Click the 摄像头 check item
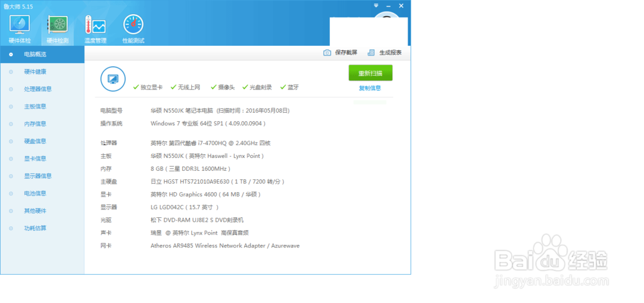 click(x=223, y=87)
